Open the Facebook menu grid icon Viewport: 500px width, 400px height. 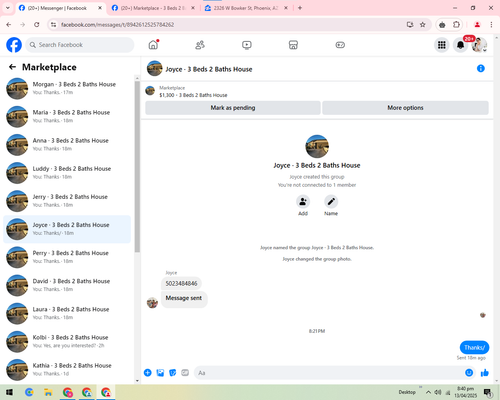click(x=442, y=45)
